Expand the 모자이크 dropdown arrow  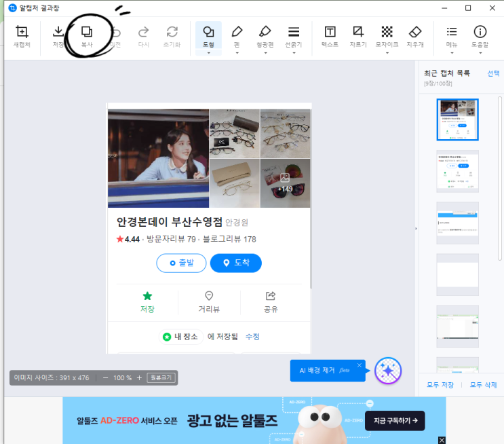[387, 53]
